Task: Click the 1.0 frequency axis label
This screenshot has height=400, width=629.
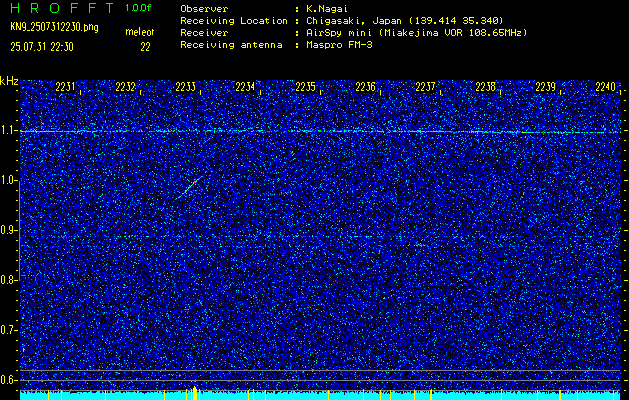Action: pyautogui.click(x=8, y=181)
